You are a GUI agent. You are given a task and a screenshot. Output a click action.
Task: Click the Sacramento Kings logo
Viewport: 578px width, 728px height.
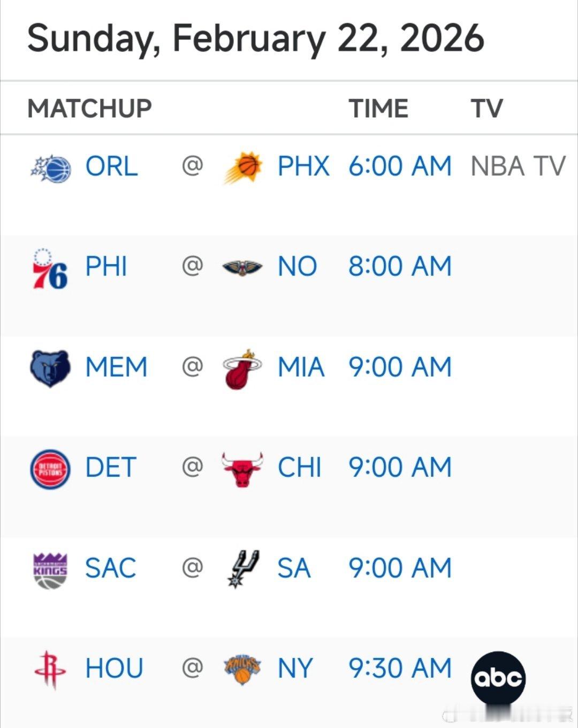coord(50,570)
